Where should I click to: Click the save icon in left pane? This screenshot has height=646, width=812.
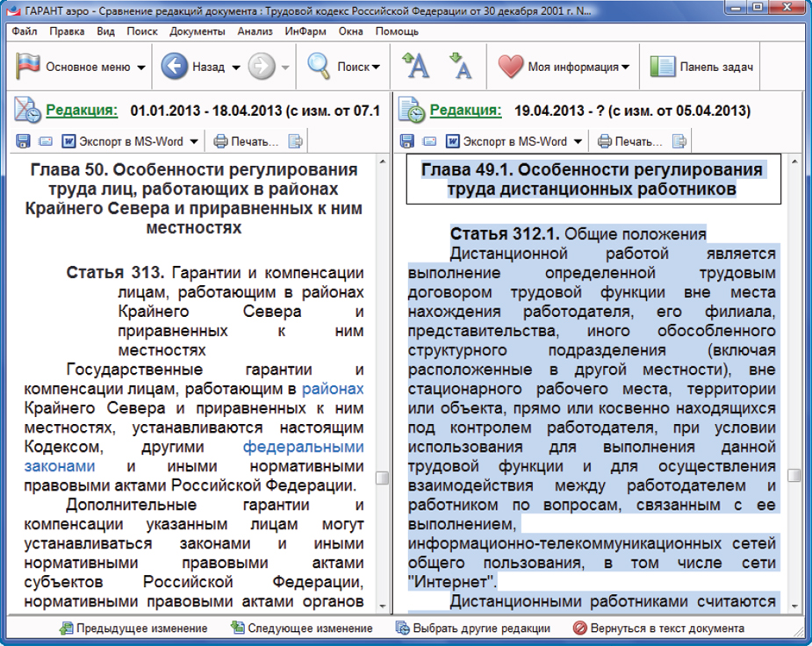[24, 140]
